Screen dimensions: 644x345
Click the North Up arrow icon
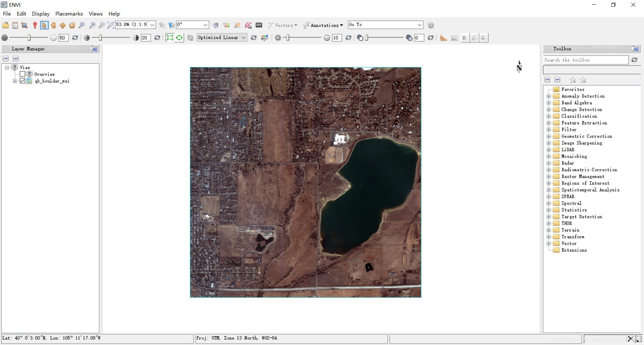[171, 25]
